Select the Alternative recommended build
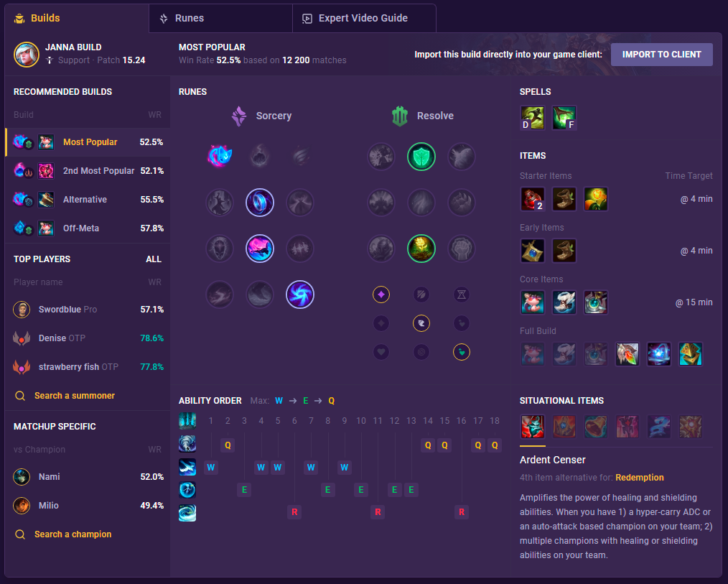This screenshot has width=728, height=584. point(88,200)
